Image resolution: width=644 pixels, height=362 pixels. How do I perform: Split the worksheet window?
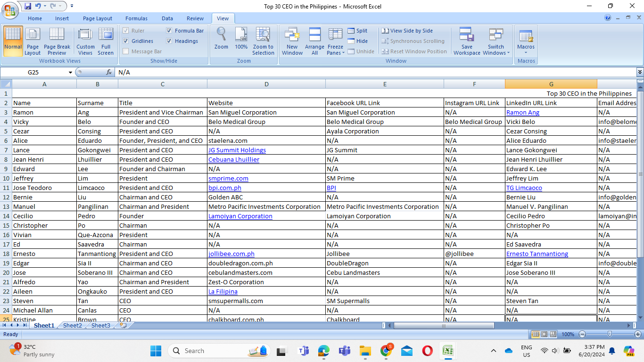click(x=358, y=31)
